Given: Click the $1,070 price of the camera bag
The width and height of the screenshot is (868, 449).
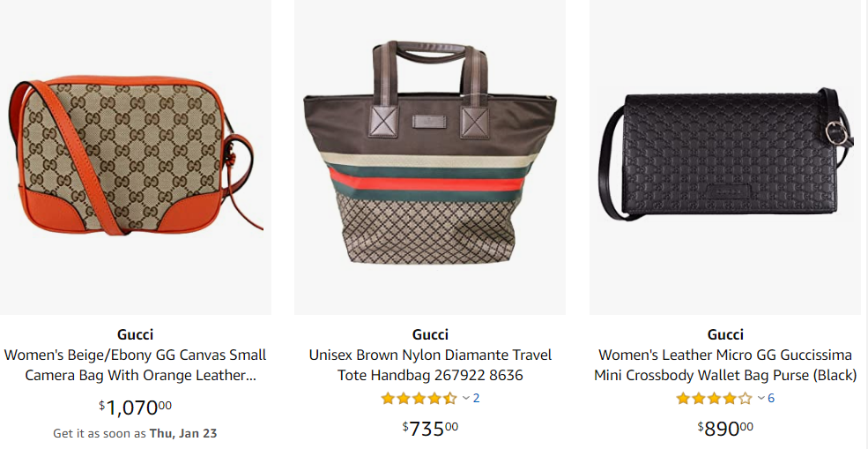Looking at the screenshot, I should 135,408.
